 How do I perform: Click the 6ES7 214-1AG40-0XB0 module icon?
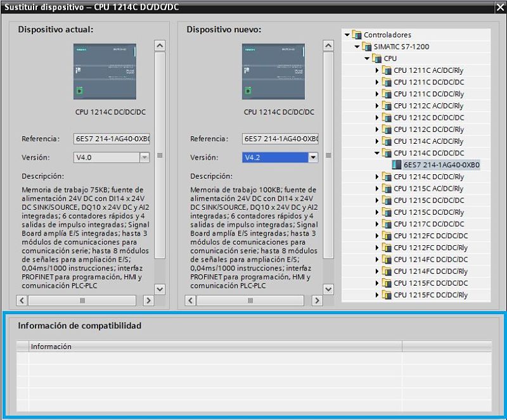pyautogui.click(x=397, y=165)
